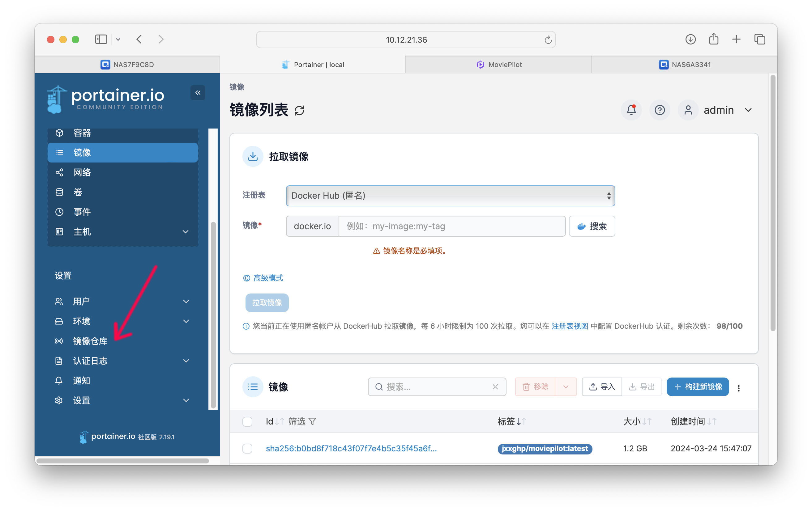Viewport: 812px width, 511px height.
Task: Click the admin user avatar icon
Action: tap(688, 110)
